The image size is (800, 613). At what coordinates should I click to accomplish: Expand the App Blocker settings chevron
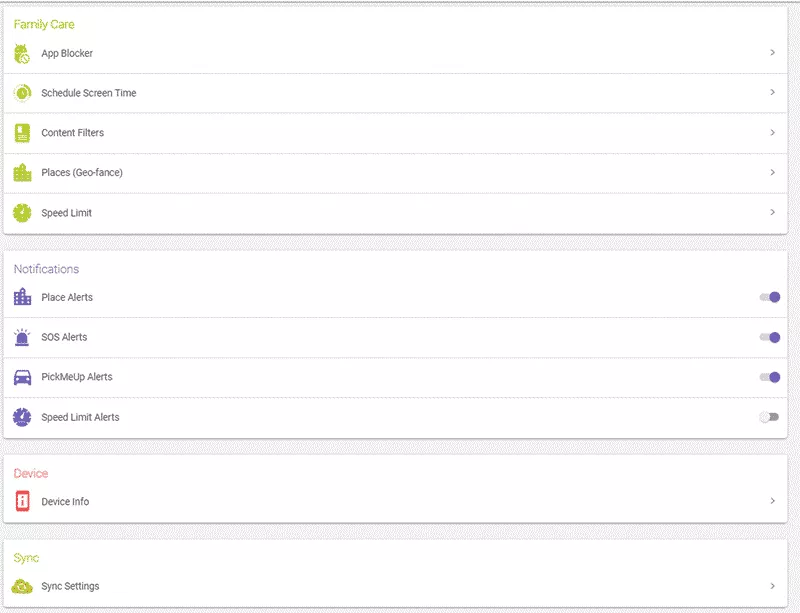(x=771, y=52)
